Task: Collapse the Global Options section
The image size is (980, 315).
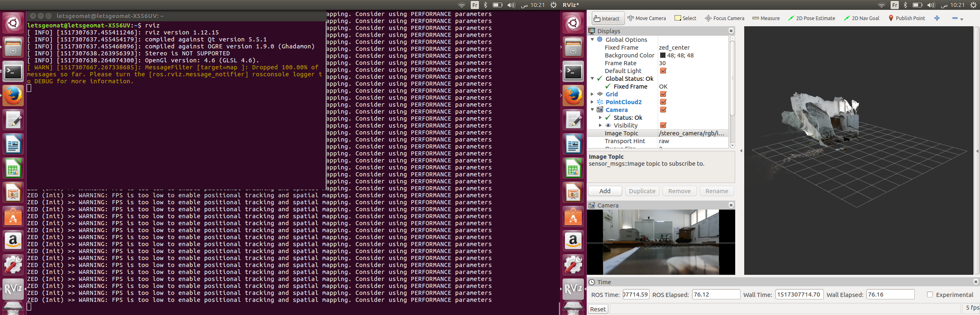Action: point(592,40)
